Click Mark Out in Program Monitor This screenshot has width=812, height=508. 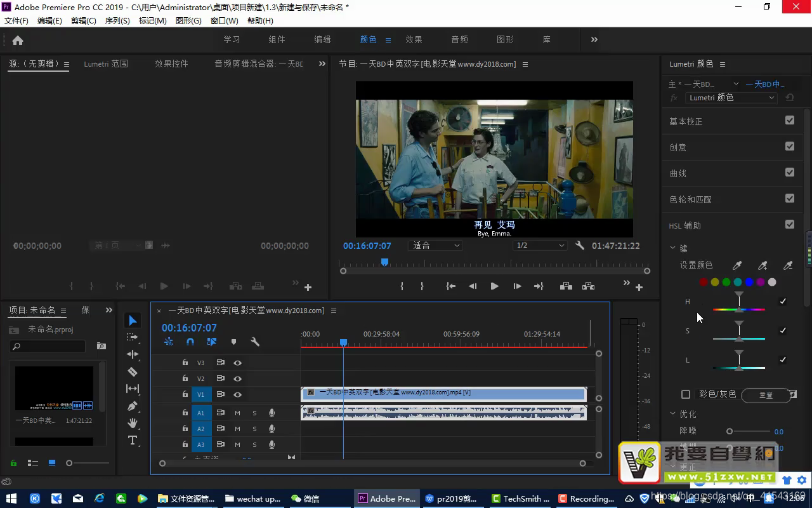coord(422,286)
